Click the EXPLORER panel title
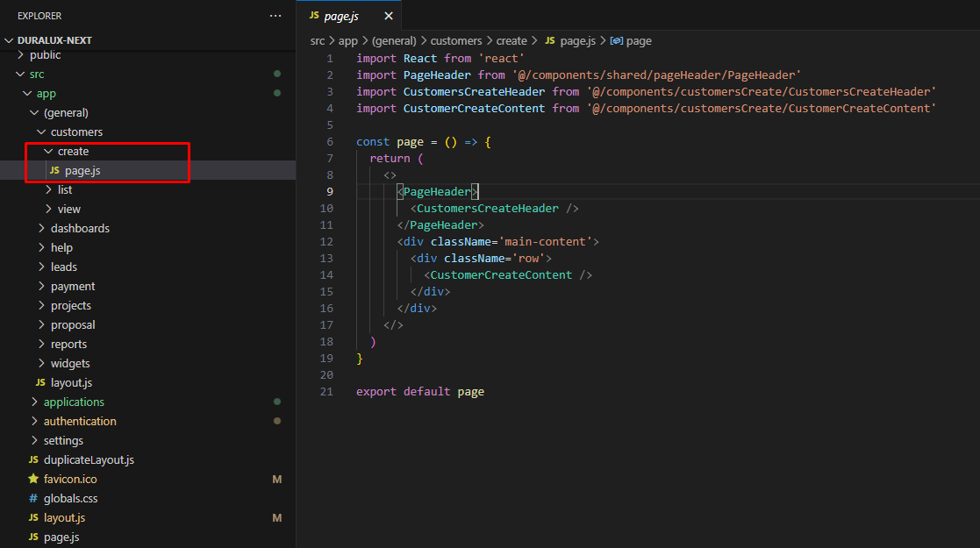 39,16
